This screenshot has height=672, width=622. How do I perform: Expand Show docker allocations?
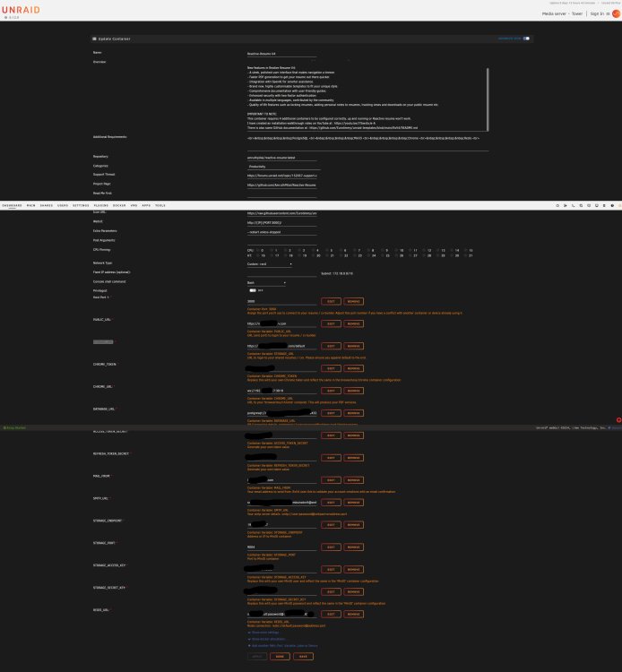point(266,639)
